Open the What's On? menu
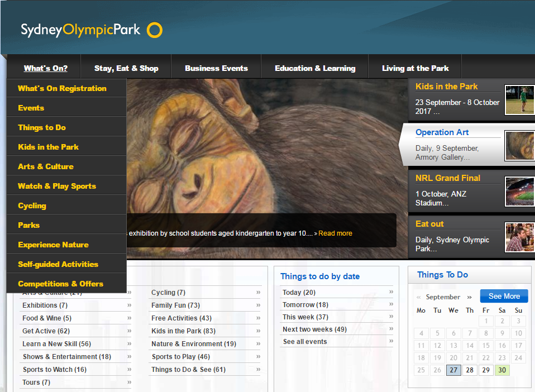The width and height of the screenshot is (535, 392). (x=46, y=68)
